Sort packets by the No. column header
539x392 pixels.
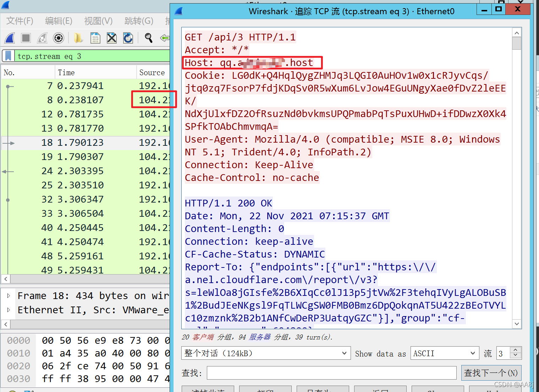pos(28,72)
